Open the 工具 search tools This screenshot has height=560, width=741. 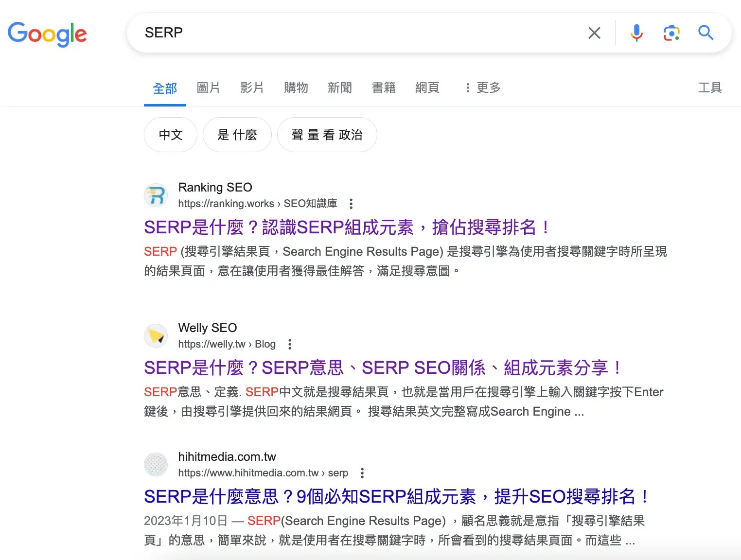[710, 88]
